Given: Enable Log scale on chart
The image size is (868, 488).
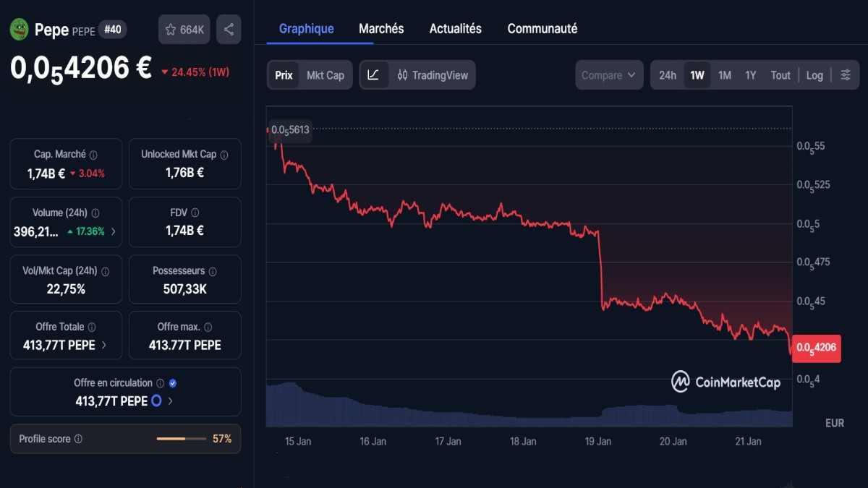Looking at the screenshot, I should [814, 75].
